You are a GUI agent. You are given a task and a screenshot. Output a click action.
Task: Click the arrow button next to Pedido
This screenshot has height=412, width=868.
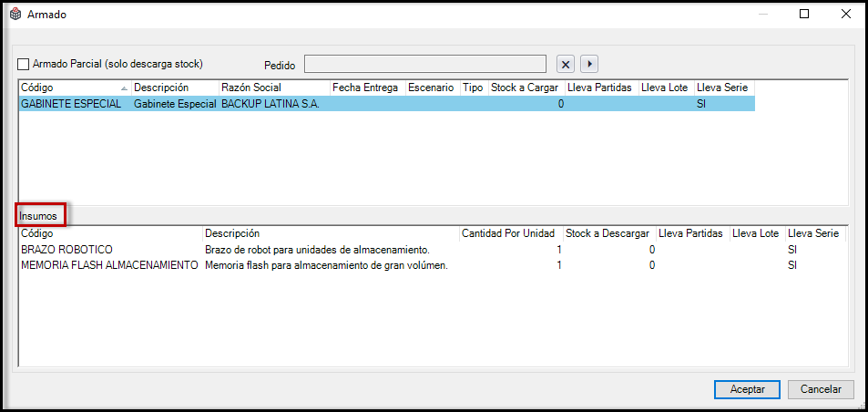589,64
